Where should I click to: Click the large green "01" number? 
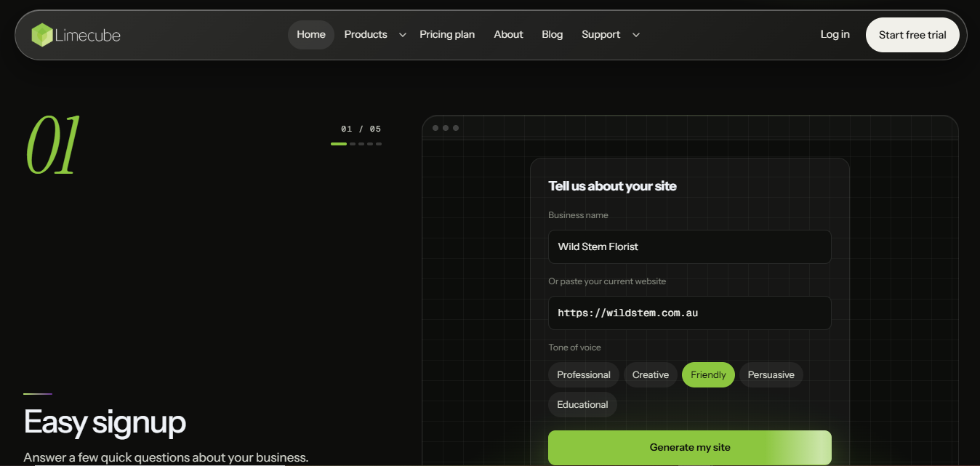52,147
